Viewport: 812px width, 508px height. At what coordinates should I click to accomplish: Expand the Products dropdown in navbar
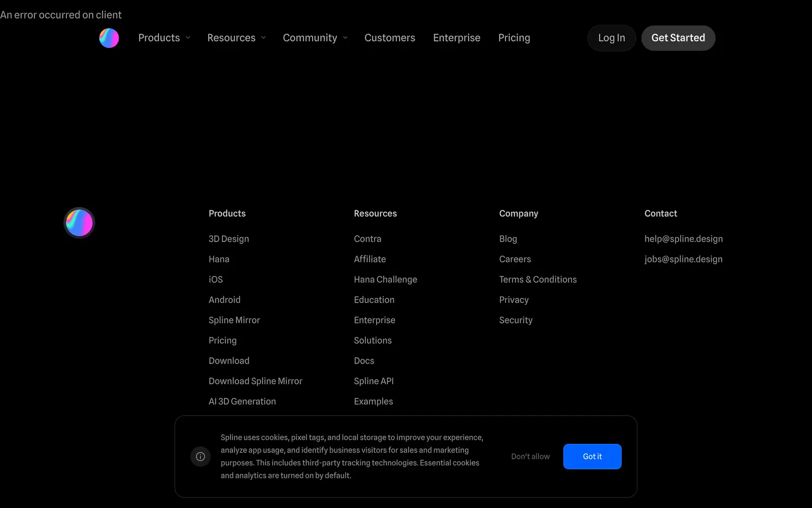[x=164, y=38]
